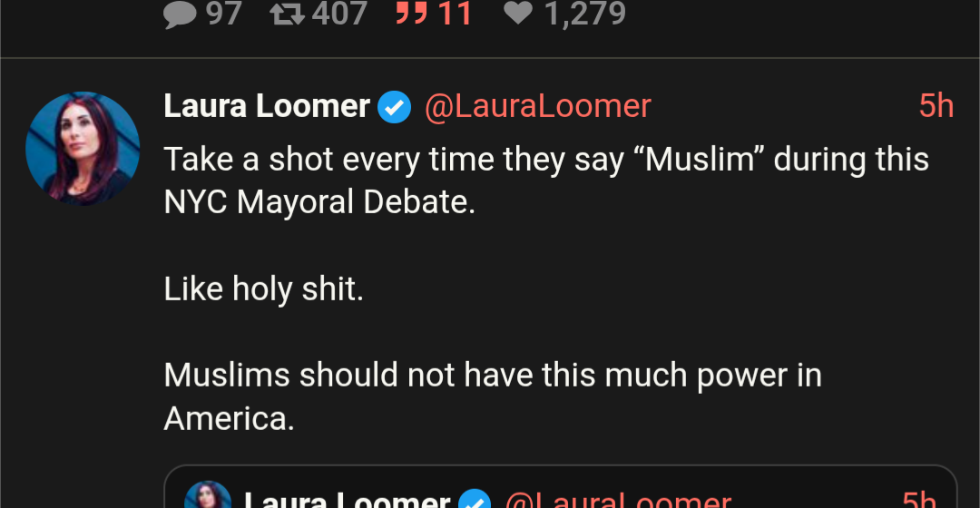
Task: Click the 97 replies count
Action: (224, 13)
